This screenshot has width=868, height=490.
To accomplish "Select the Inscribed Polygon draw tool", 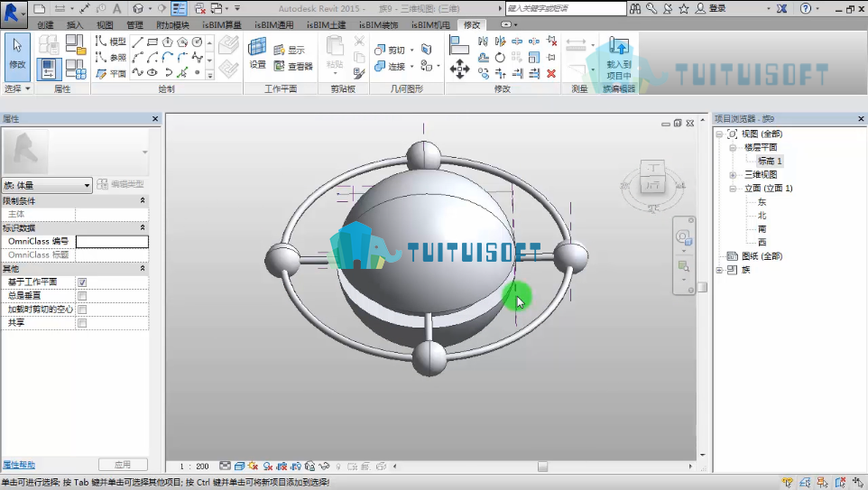I will click(x=167, y=42).
